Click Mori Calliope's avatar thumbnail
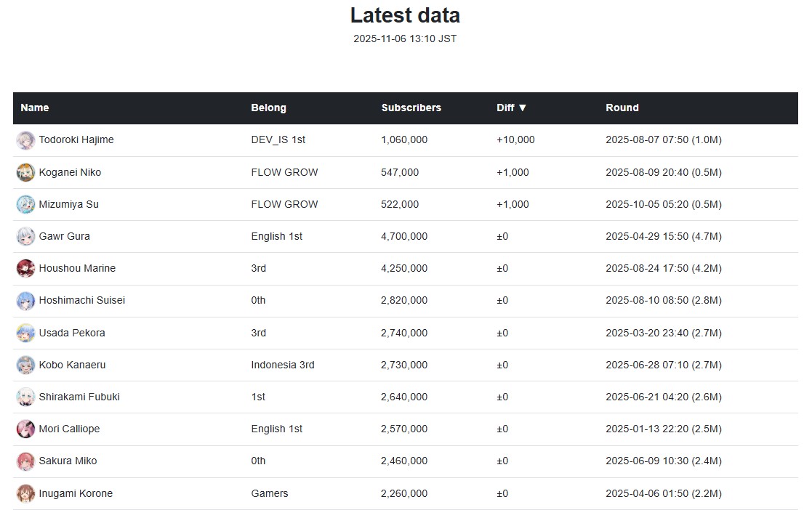 tap(25, 429)
